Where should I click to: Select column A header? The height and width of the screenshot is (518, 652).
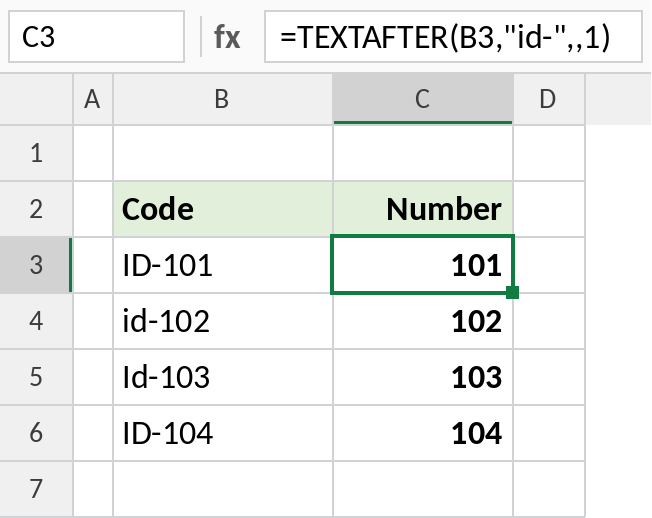pos(93,99)
